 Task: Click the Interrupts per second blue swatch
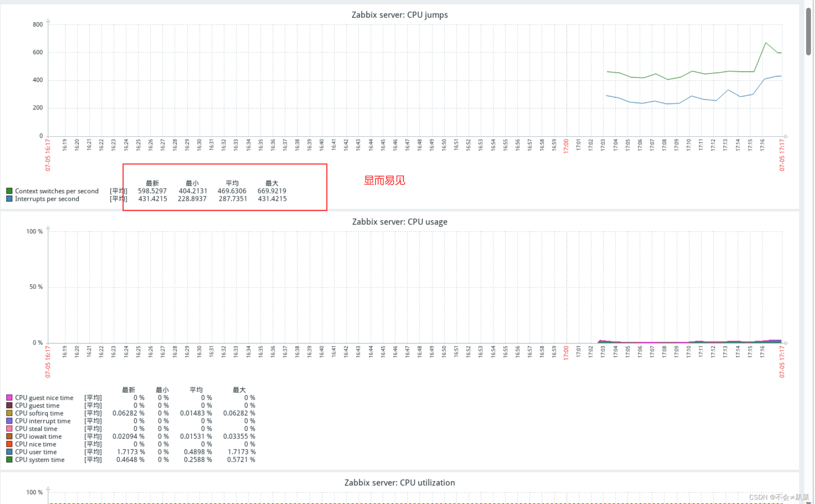click(x=9, y=199)
